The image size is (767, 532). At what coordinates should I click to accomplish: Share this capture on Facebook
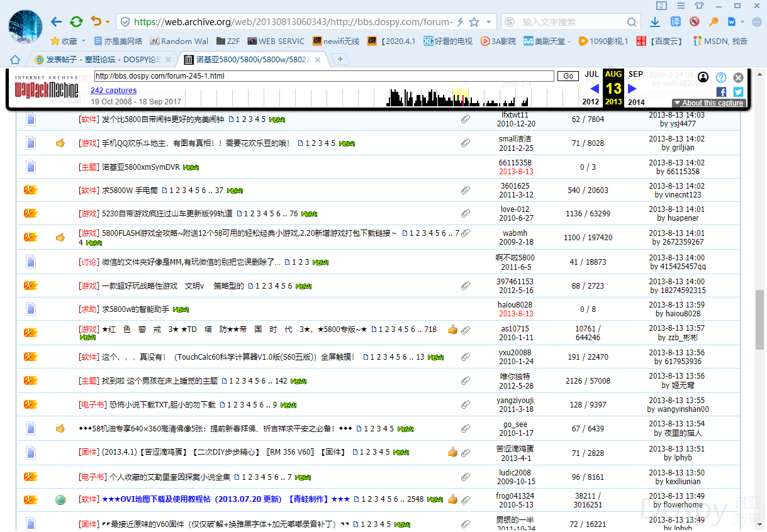[x=721, y=92]
